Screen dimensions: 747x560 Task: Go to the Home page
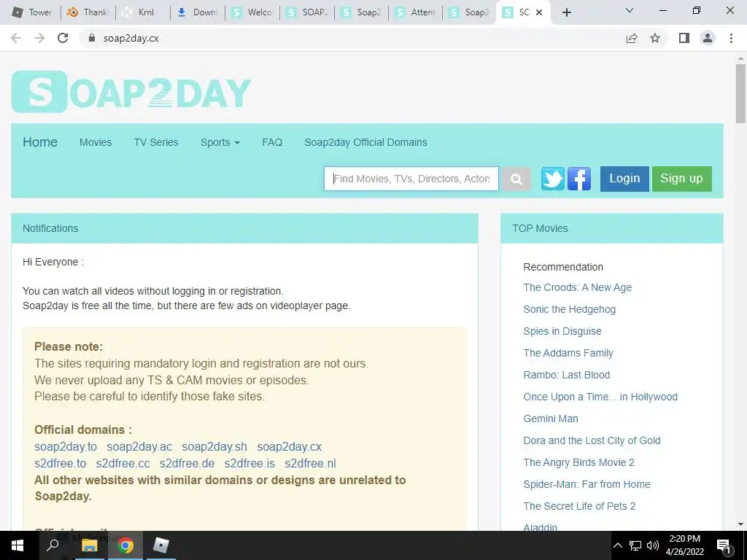pos(40,142)
